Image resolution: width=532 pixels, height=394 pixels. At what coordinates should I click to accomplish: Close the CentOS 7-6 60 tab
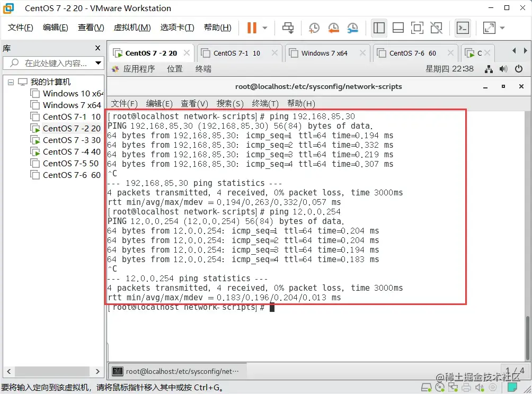[x=450, y=53]
